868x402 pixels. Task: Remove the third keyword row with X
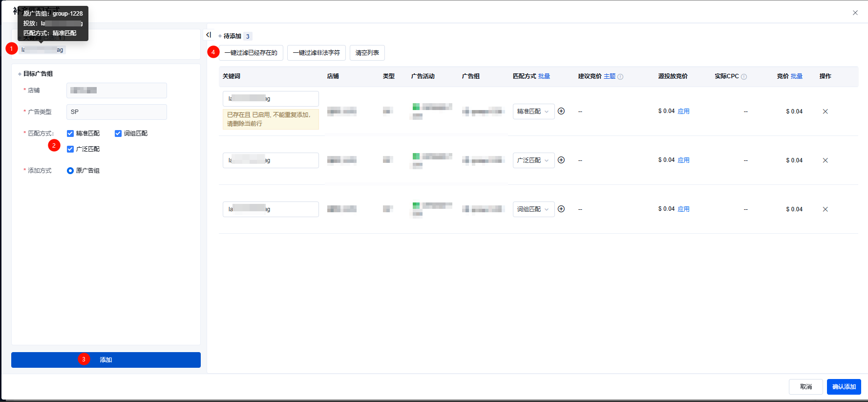(x=825, y=209)
